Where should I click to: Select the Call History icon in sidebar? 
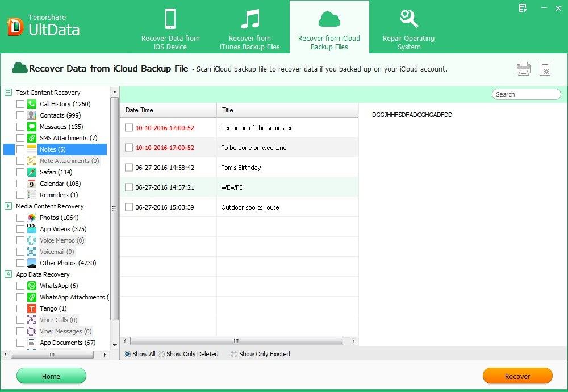(31, 103)
